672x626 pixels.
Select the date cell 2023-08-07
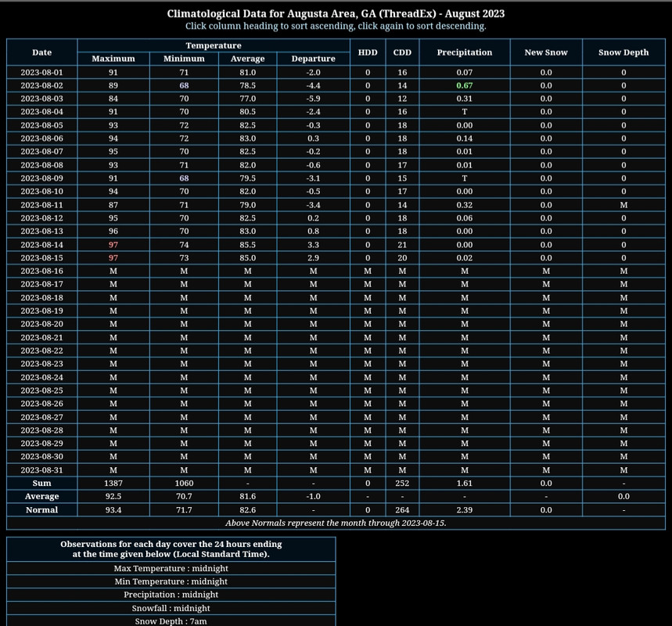[x=41, y=151]
